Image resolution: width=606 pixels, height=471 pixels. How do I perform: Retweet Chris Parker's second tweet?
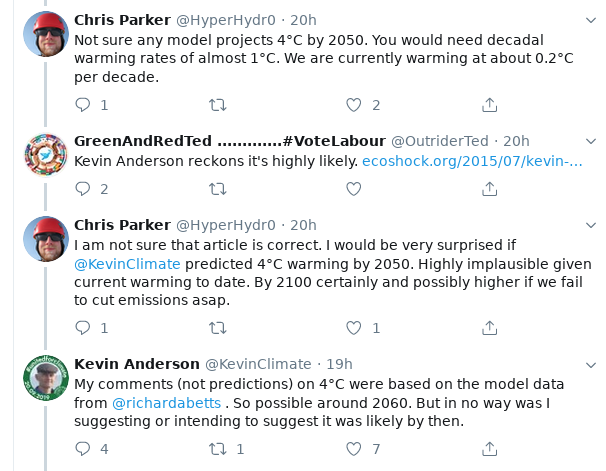(x=216, y=327)
